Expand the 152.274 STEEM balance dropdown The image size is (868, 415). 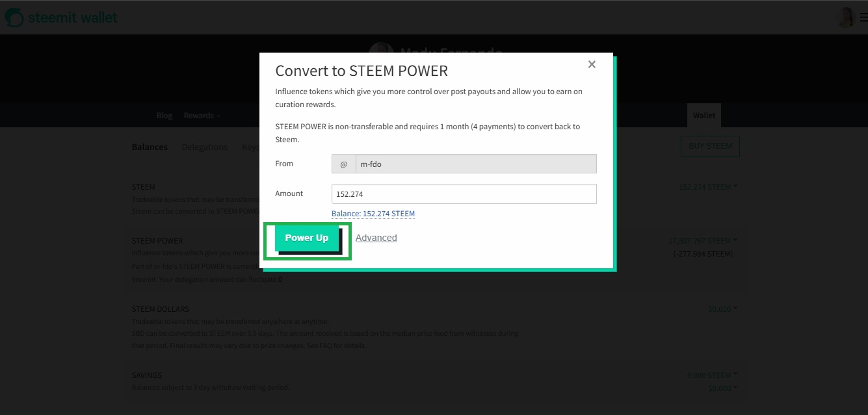(x=708, y=187)
